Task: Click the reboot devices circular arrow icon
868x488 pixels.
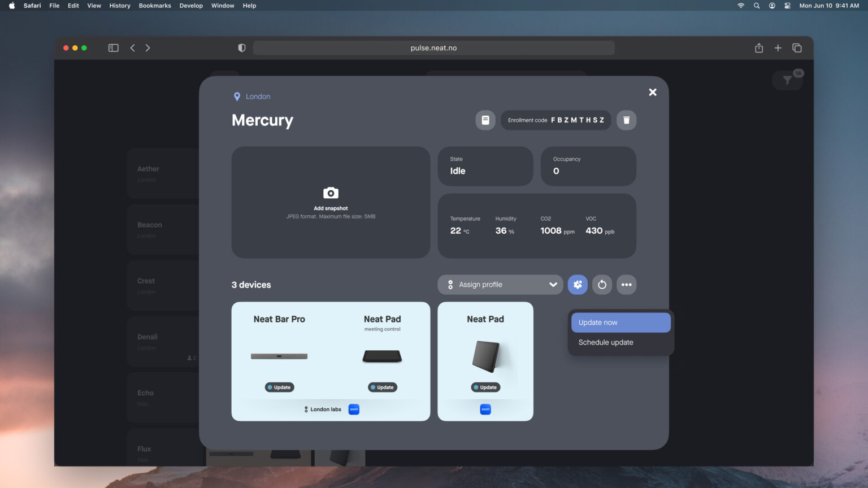Action: pos(602,285)
